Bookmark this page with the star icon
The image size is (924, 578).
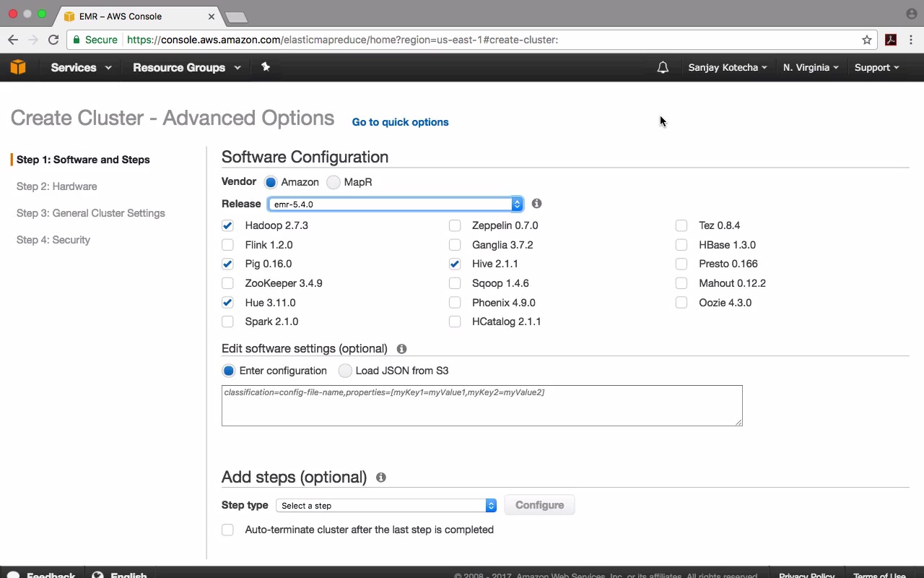click(867, 40)
